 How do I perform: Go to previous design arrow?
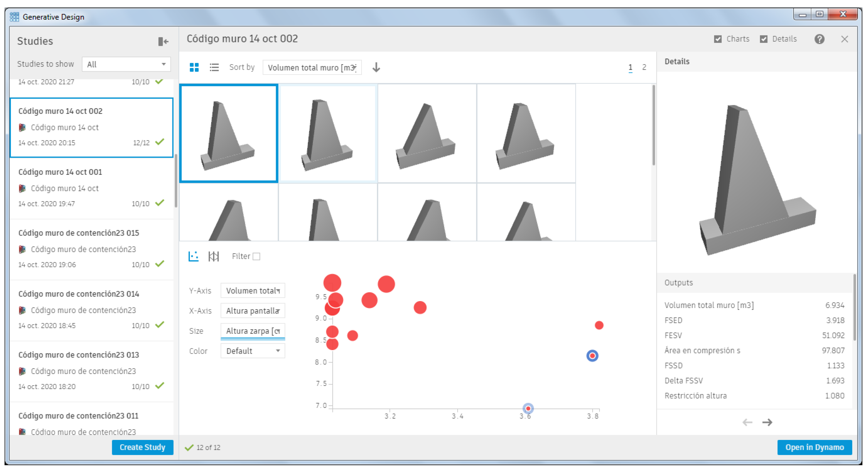point(747,422)
